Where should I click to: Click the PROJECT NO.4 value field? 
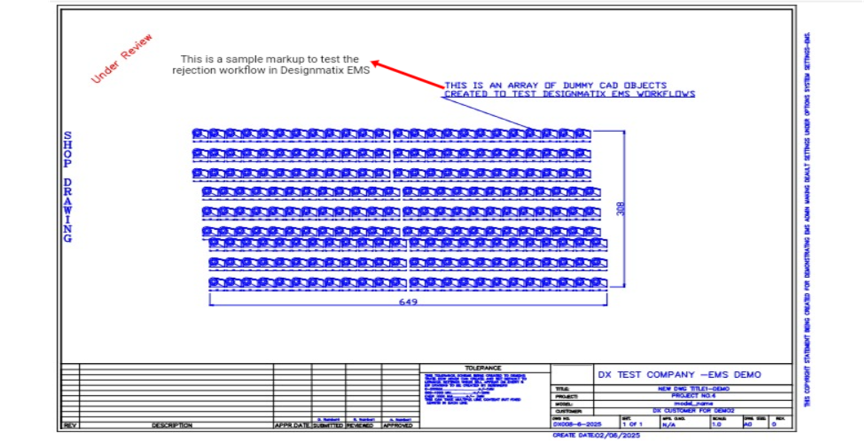pos(693,396)
